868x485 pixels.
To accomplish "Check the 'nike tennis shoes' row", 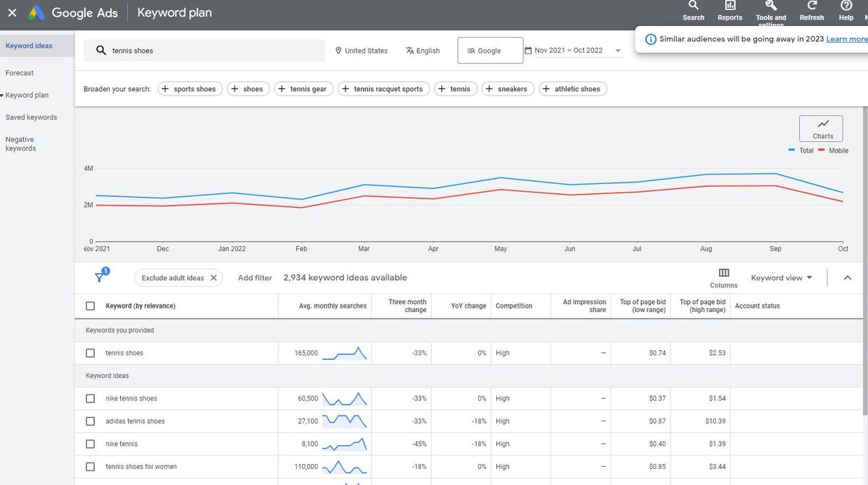I will 90,399.
